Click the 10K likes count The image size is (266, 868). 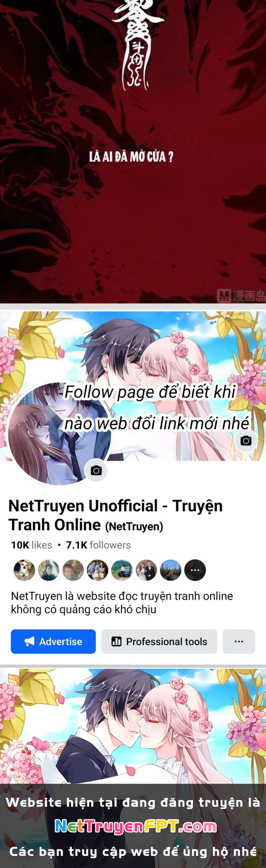pyautogui.click(x=32, y=545)
